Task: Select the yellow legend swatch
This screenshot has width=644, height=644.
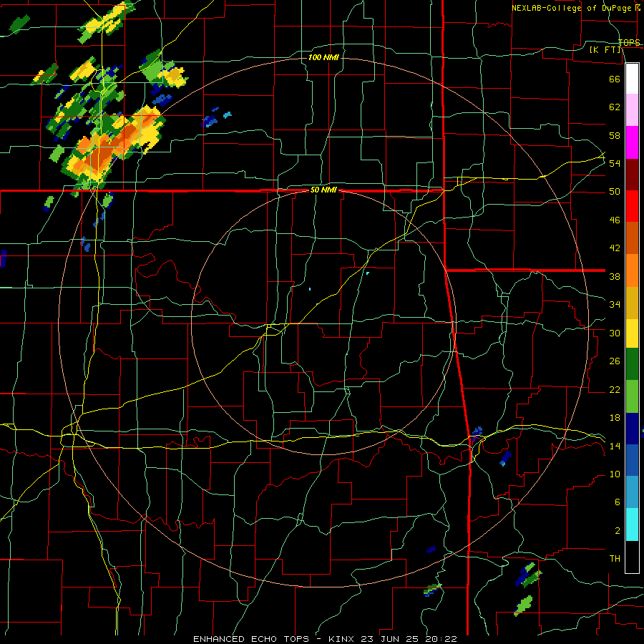Action: [632, 333]
